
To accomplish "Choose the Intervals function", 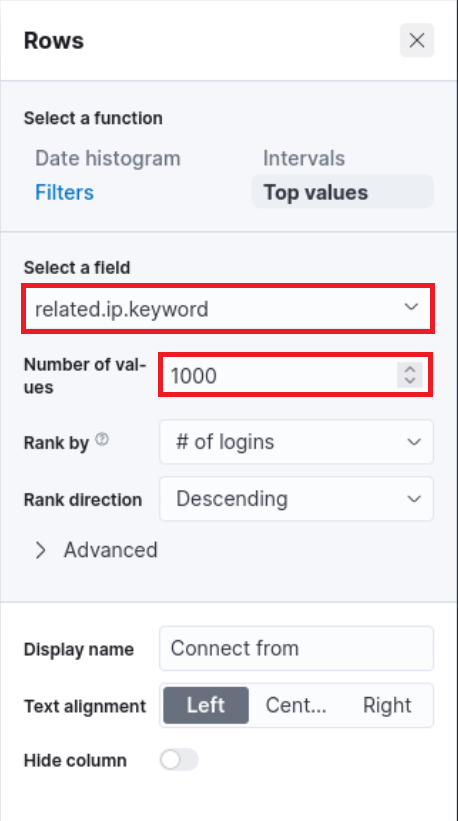I will (304, 159).
